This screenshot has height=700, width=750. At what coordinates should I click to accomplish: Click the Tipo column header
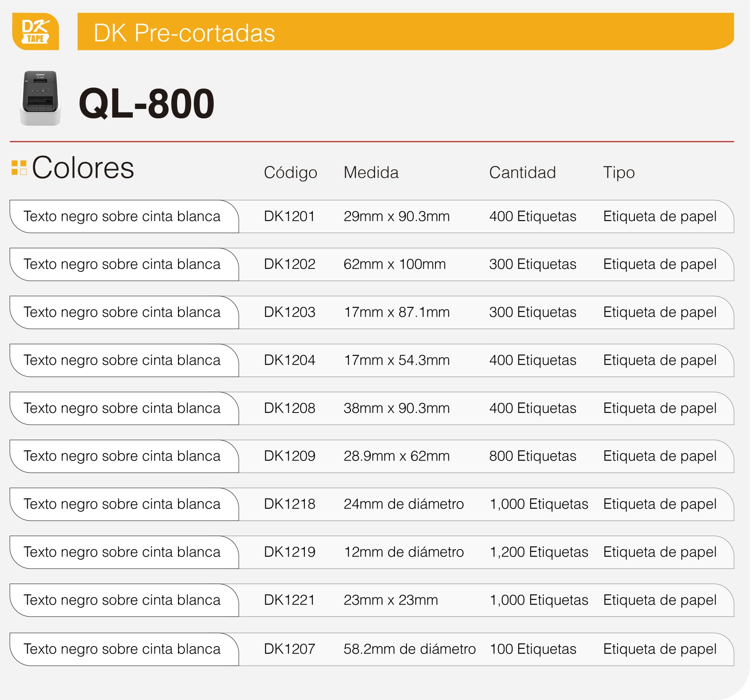[619, 173]
